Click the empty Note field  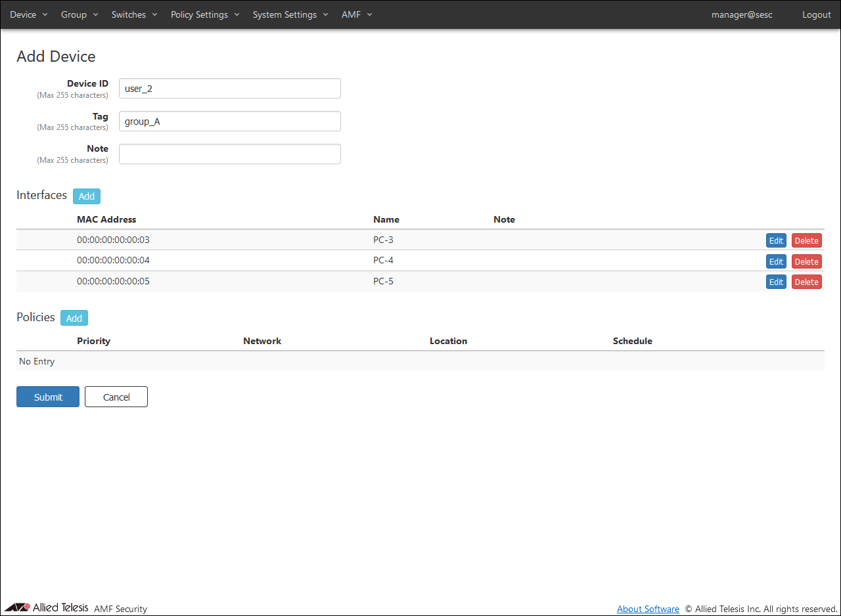point(229,154)
